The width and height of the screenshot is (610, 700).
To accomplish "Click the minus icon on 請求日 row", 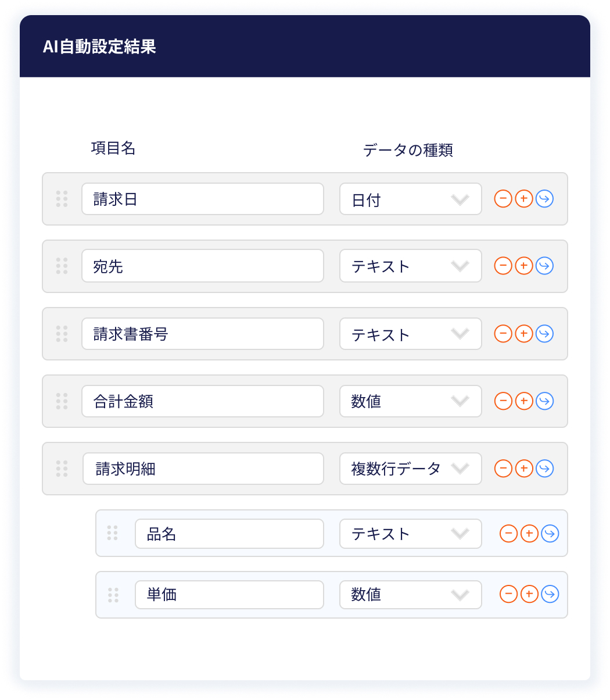I will 503,199.
